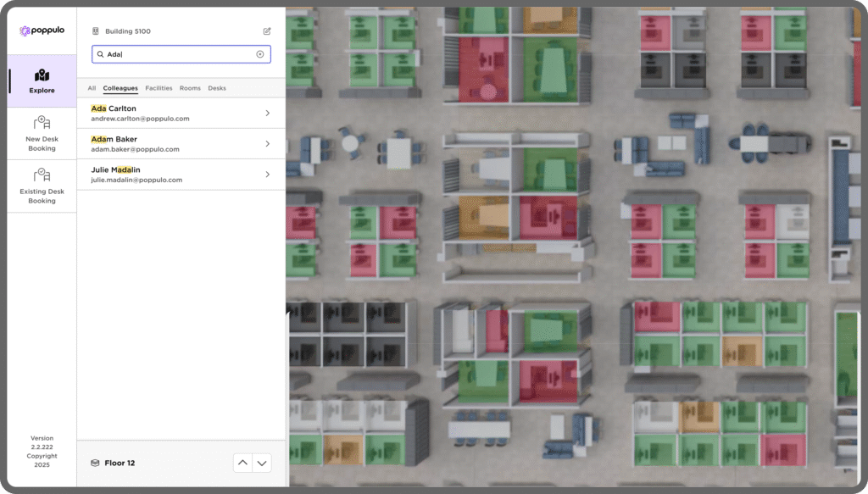Clear the search field with X icon
This screenshot has width=868, height=494.
pos(260,54)
